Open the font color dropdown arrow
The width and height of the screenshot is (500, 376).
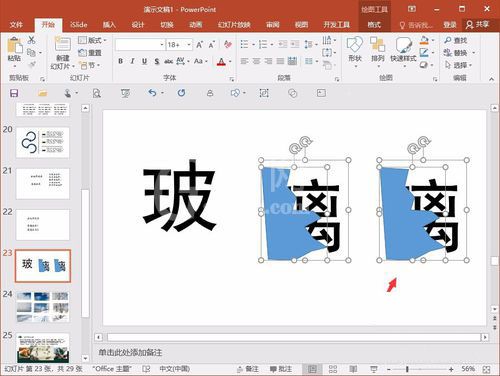[x=230, y=61]
